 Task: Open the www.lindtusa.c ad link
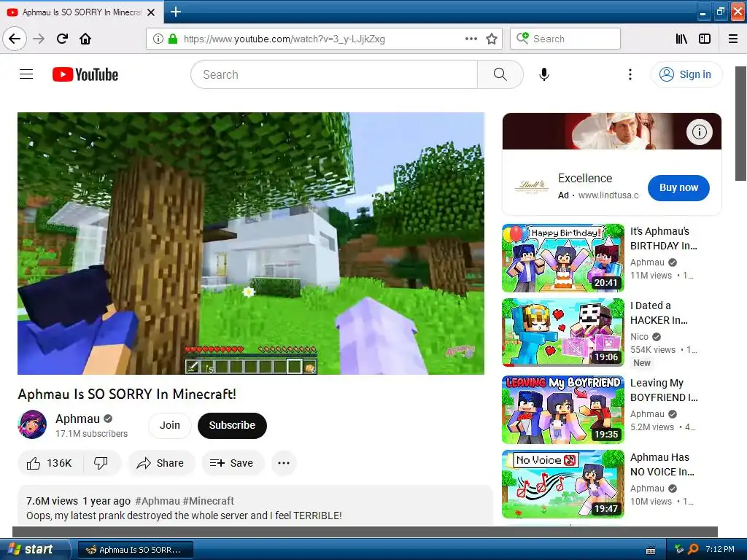pyautogui.click(x=608, y=195)
